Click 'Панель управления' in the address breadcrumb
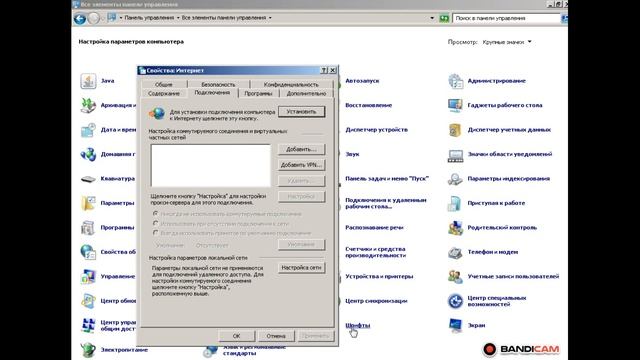Screen dimensions: 640x360 pos(149,18)
